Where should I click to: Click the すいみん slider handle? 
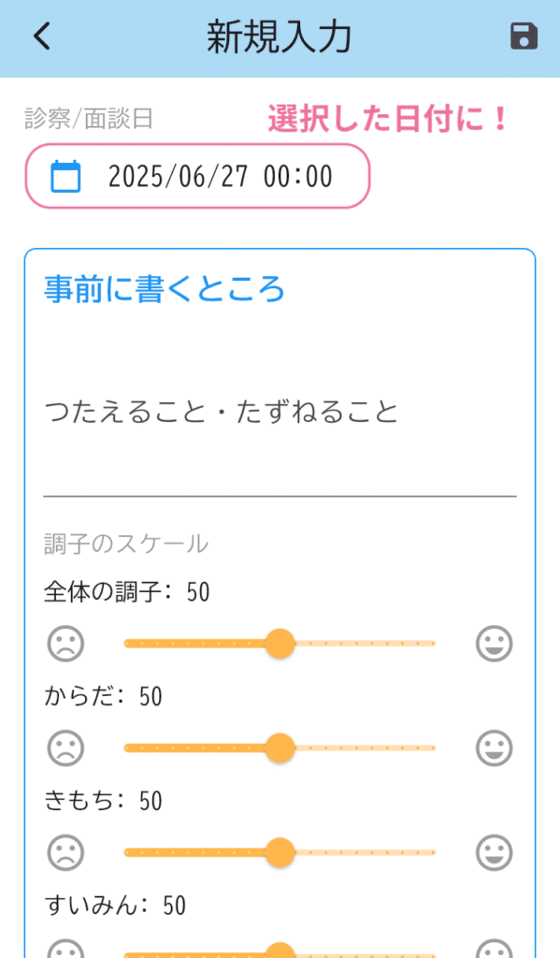coord(280,951)
